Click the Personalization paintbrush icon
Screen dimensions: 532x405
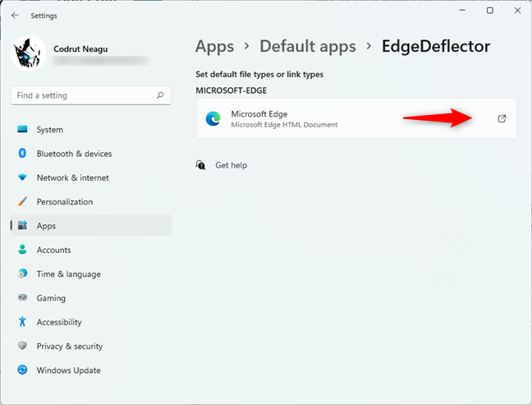click(x=22, y=201)
